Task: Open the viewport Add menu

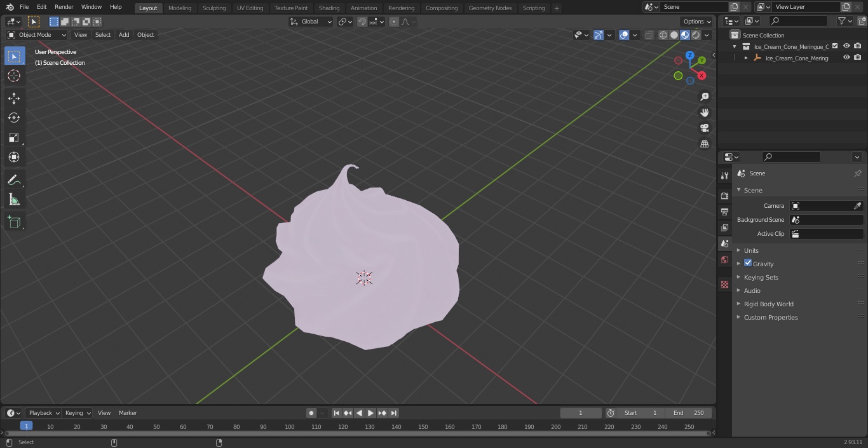Action: pos(124,35)
